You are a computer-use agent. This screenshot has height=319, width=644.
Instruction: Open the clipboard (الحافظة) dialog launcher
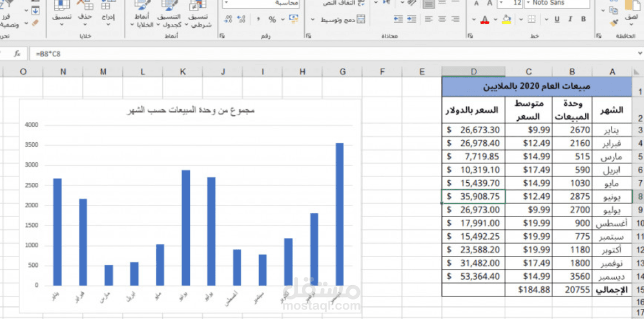[x=599, y=36]
